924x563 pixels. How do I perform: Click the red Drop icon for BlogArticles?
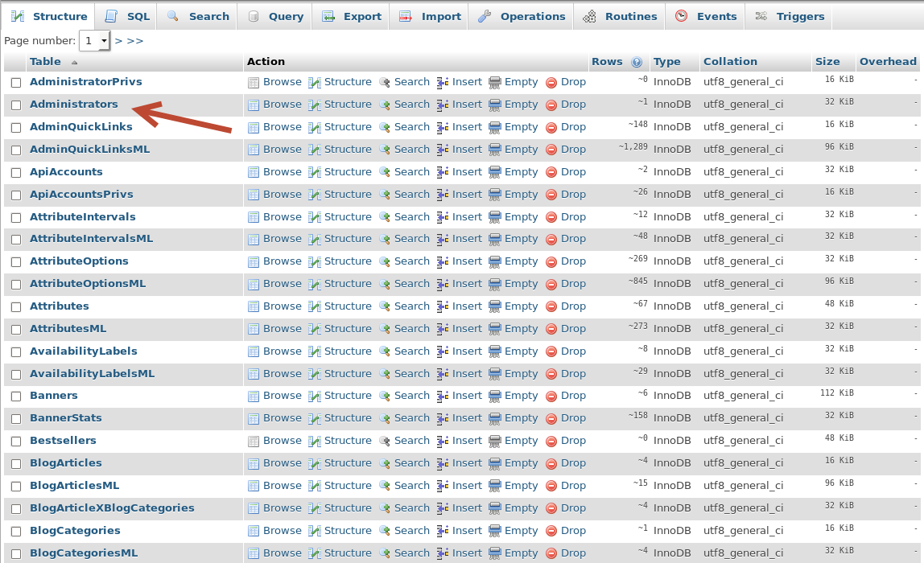coord(551,463)
